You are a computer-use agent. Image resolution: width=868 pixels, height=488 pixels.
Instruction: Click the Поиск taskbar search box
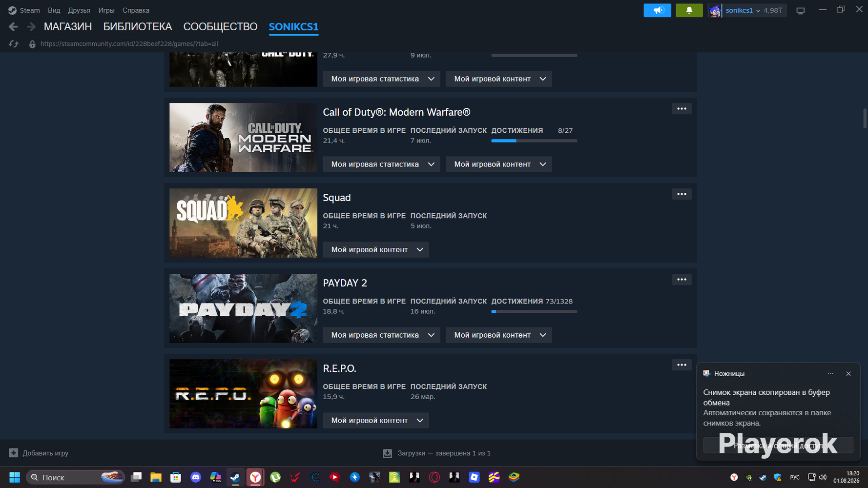[76, 477]
